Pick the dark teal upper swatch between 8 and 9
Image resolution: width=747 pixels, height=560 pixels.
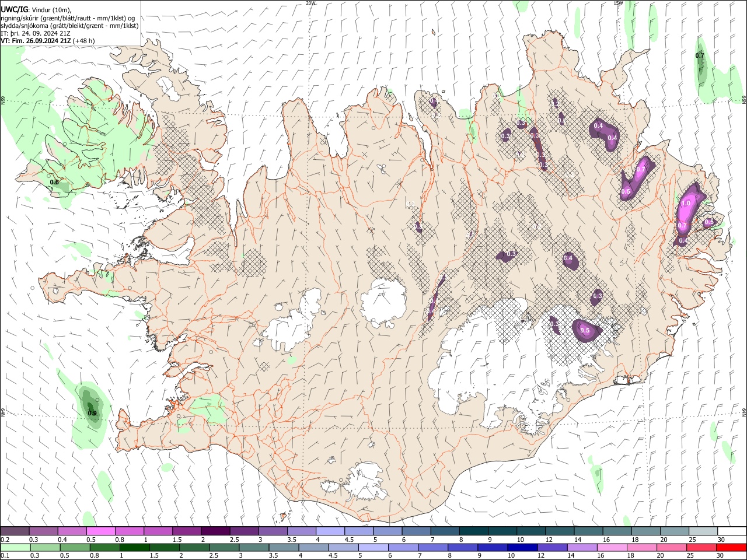pyautogui.click(x=474, y=531)
